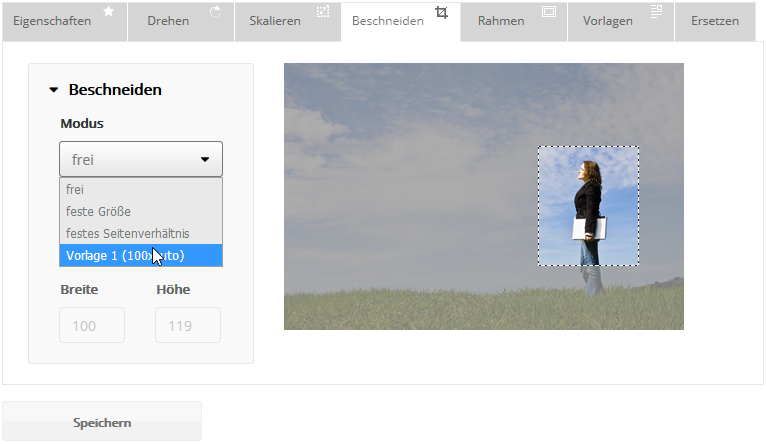Click the list icon on Vorlagen tab
This screenshot has height=444, width=767.
pos(656,12)
